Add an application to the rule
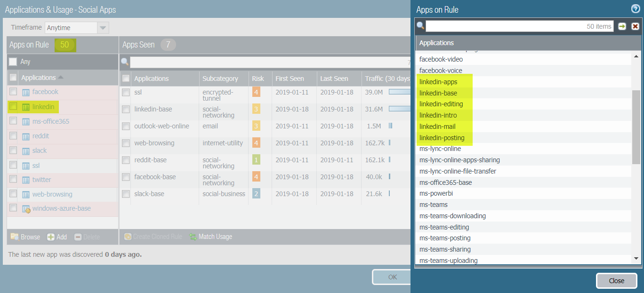This screenshot has width=644, height=293. tap(57, 237)
